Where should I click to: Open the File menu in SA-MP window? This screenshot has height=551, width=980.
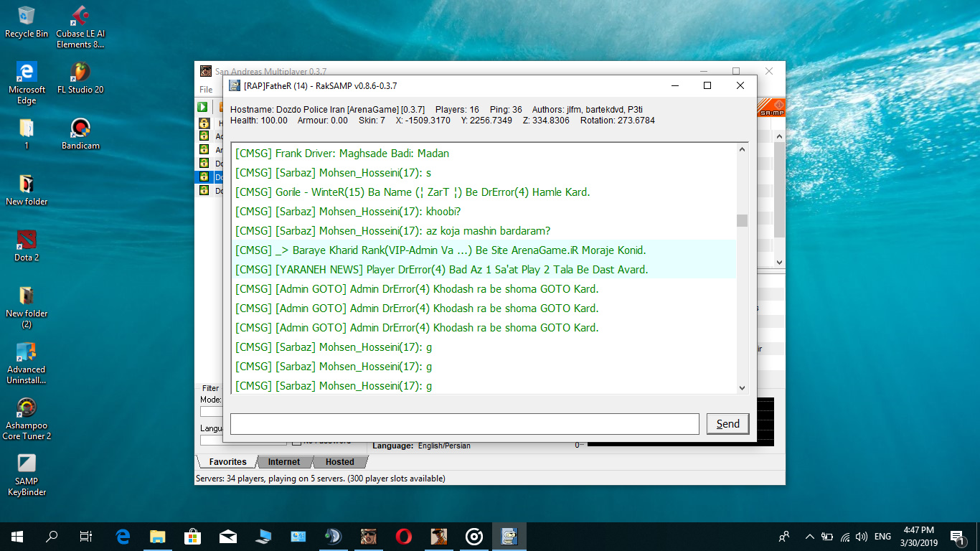(x=206, y=90)
